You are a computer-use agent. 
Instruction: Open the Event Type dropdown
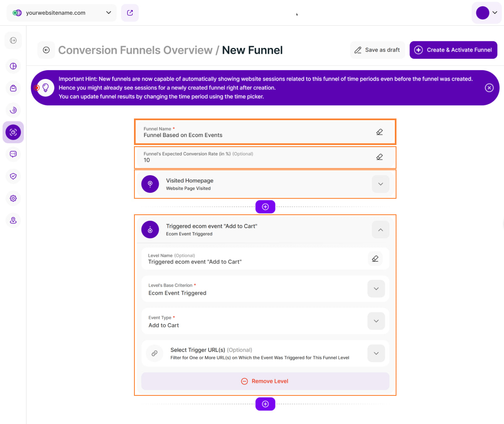point(376,321)
